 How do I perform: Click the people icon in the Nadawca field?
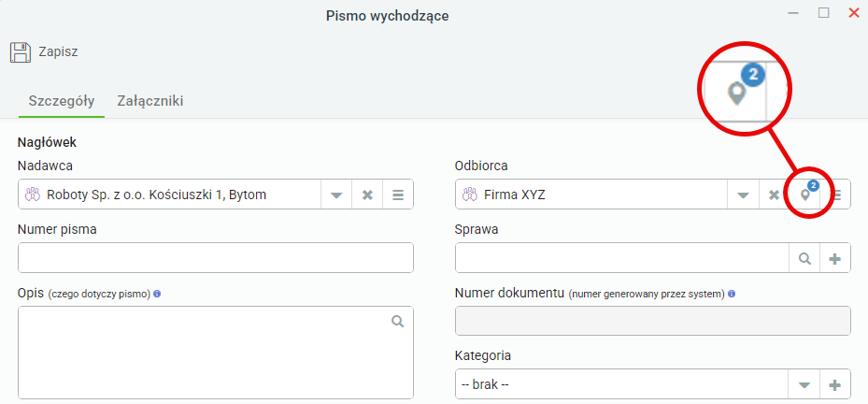tap(33, 195)
